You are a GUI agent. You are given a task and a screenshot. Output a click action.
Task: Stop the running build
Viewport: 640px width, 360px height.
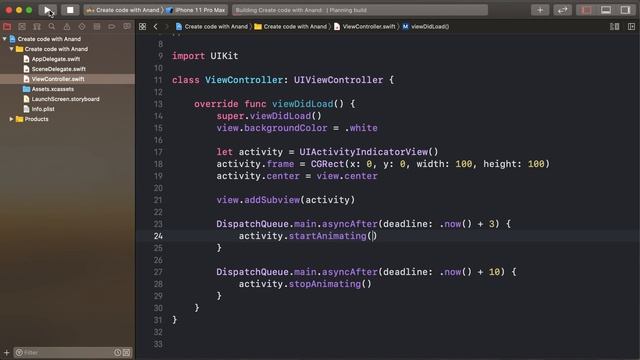tap(70, 10)
